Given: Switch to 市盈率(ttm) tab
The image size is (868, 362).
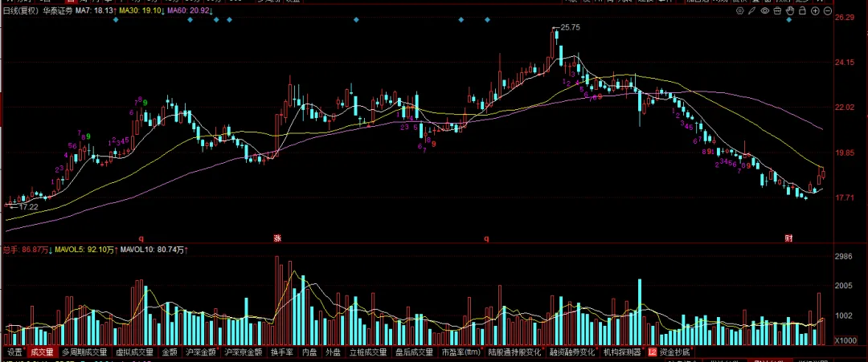Looking at the screenshot, I should pyautogui.click(x=461, y=352).
